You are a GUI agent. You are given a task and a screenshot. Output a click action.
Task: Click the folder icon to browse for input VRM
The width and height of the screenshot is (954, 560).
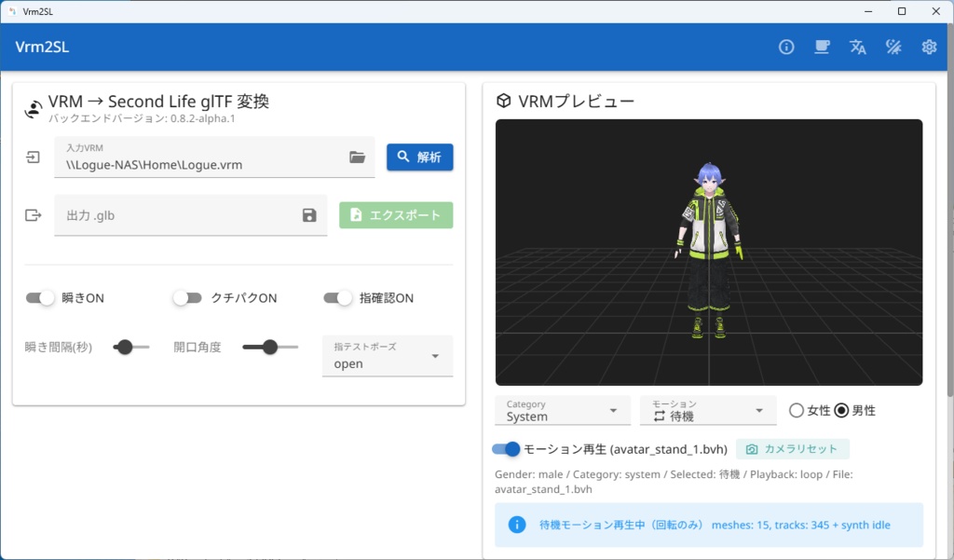pos(357,157)
